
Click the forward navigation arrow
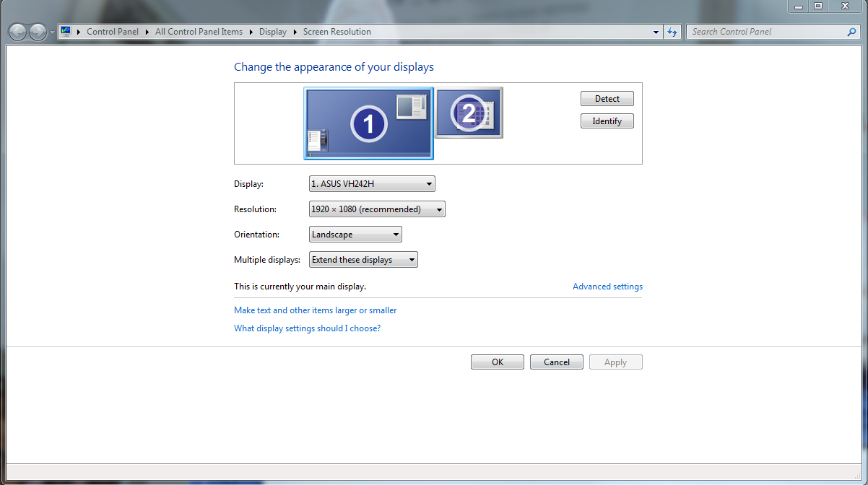37,31
